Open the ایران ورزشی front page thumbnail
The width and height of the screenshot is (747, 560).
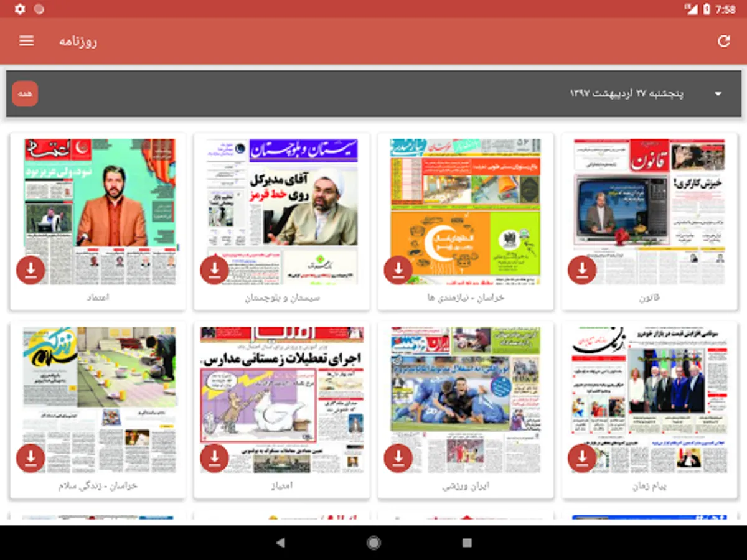tap(466, 400)
